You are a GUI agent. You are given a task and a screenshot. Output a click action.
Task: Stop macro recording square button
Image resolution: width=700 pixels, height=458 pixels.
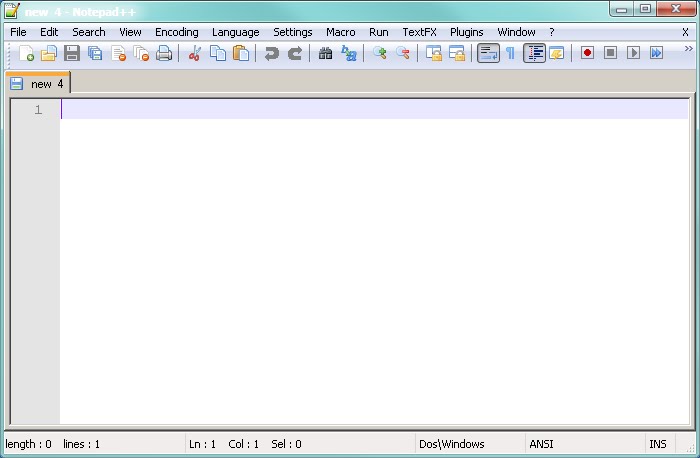tap(610, 53)
